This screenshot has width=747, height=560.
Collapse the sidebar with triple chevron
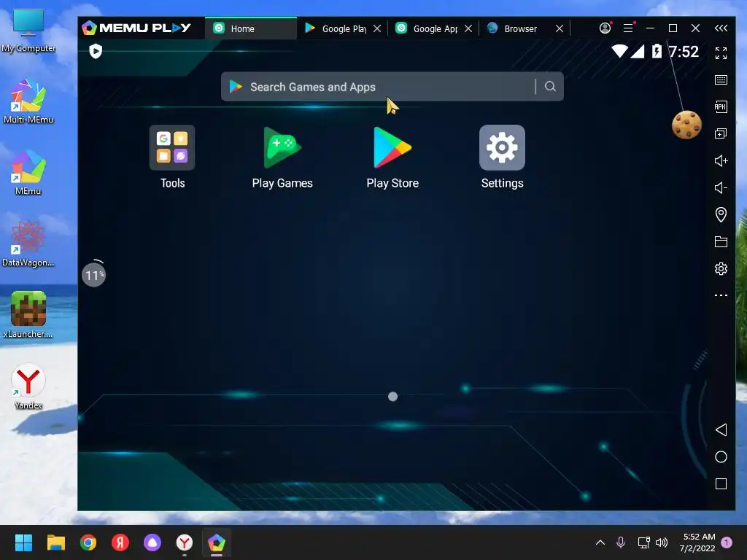coord(721,28)
